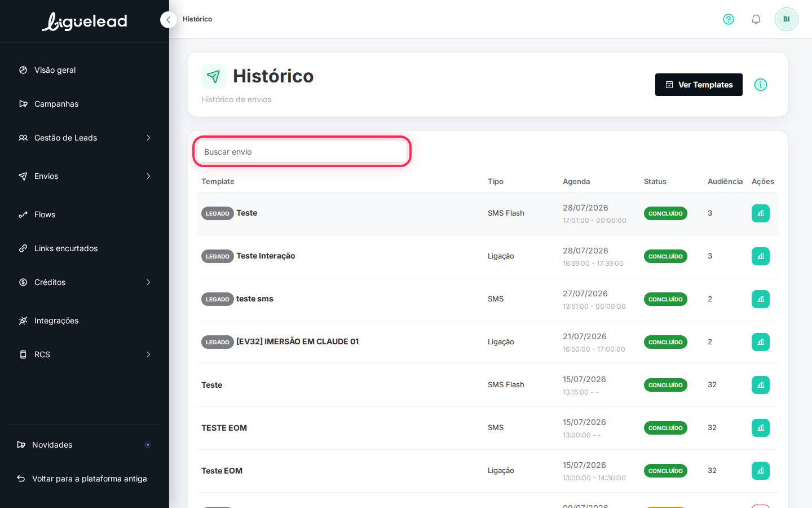
Task: Click the 28/07/2026 17:01:00 agenda cell
Action: 594,213
